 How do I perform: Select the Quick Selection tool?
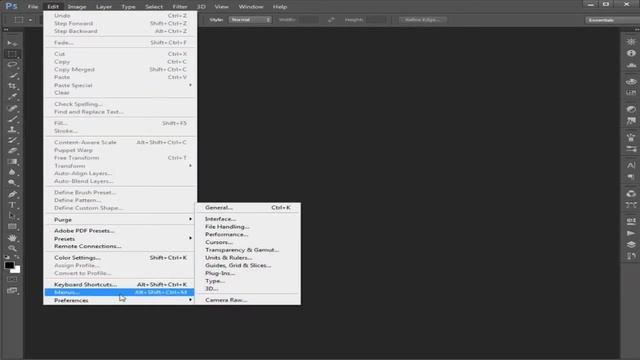coord(12,76)
